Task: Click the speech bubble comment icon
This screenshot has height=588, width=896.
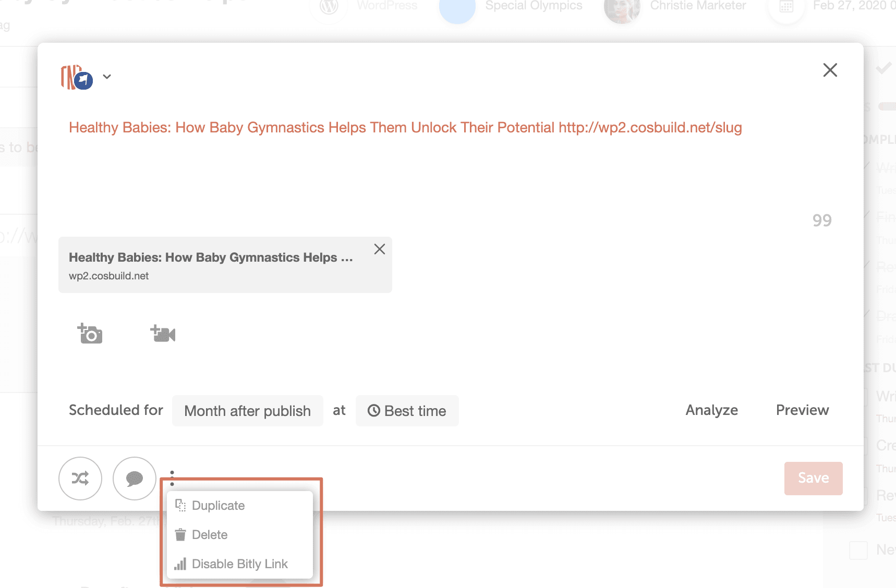Action: click(135, 479)
